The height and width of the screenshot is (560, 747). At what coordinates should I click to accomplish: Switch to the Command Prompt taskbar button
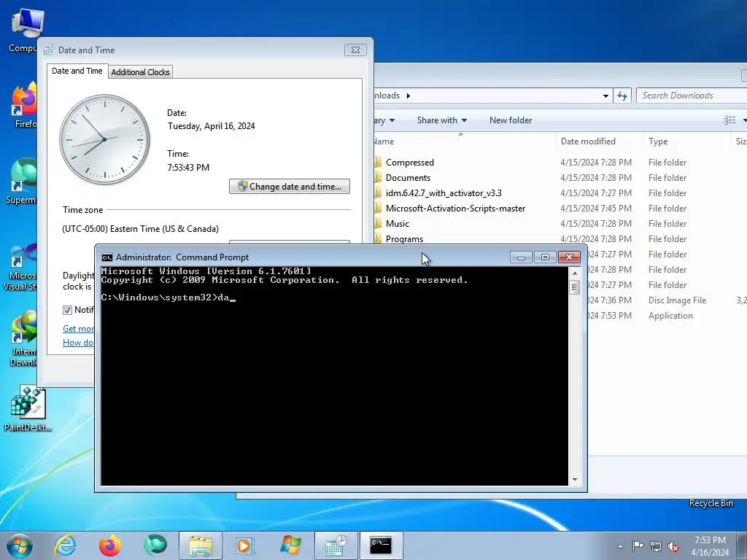tap(381, 545)
